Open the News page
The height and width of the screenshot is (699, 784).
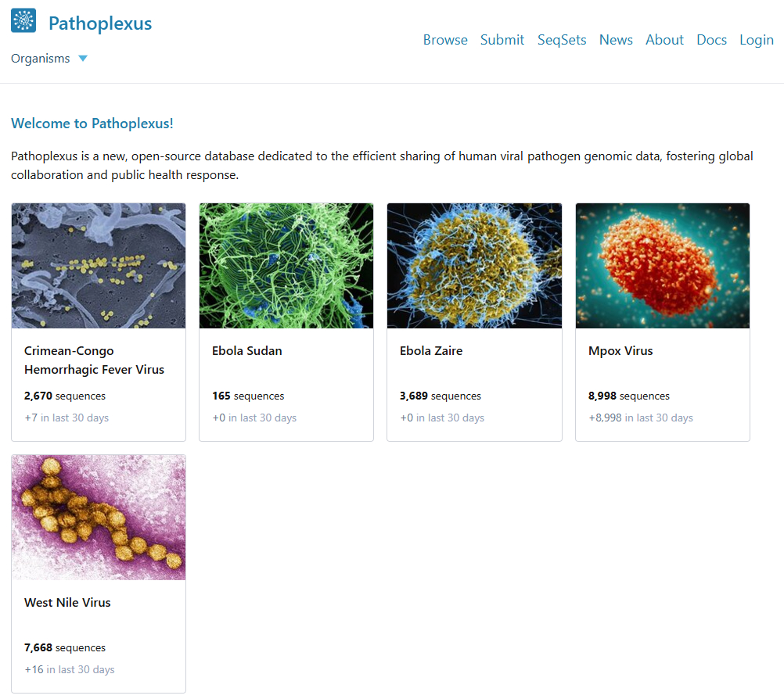click(x=616, y=40)
